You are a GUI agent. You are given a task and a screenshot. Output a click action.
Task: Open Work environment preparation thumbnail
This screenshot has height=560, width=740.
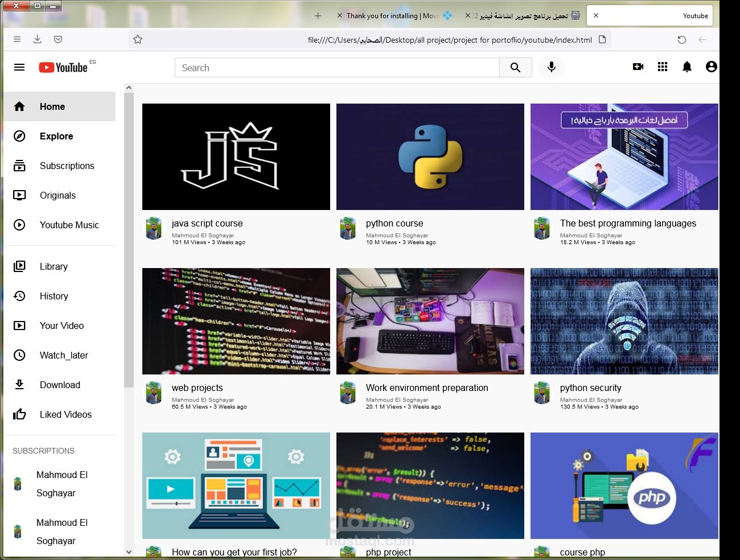click(430, 321)
